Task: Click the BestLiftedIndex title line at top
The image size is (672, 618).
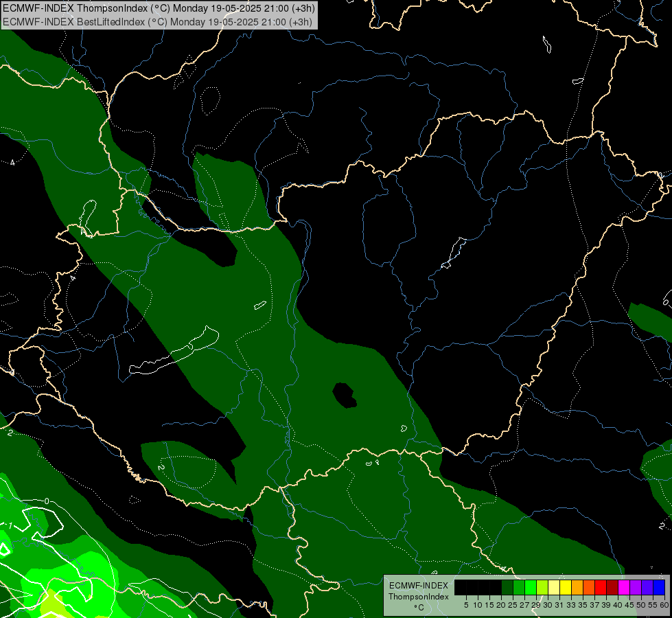Action: (x=157, y=22)
